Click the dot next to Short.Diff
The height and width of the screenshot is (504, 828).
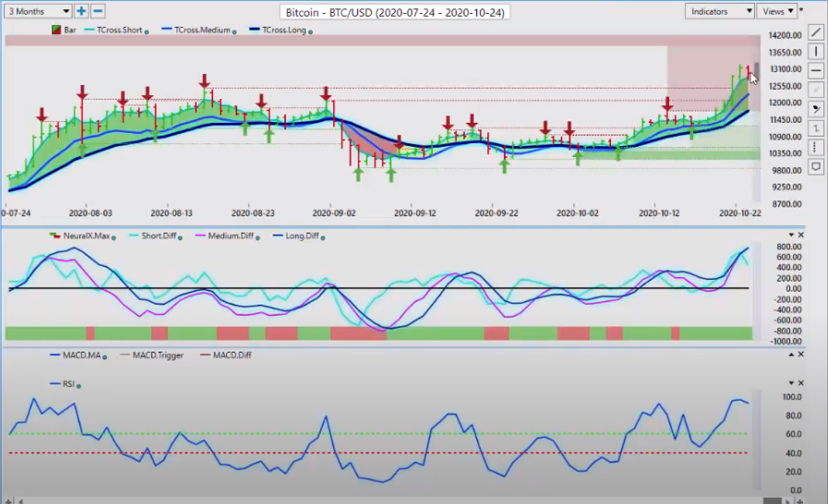click(180, 237)
